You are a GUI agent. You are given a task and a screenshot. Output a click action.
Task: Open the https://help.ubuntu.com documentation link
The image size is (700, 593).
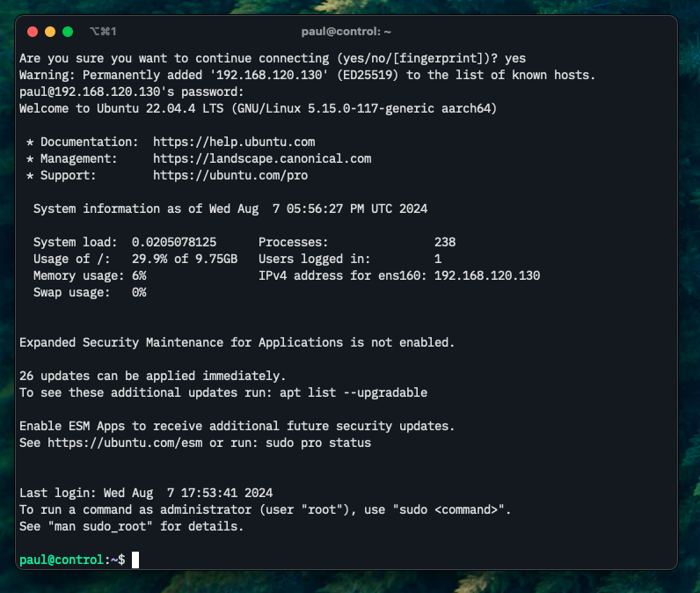coord(233,142)
